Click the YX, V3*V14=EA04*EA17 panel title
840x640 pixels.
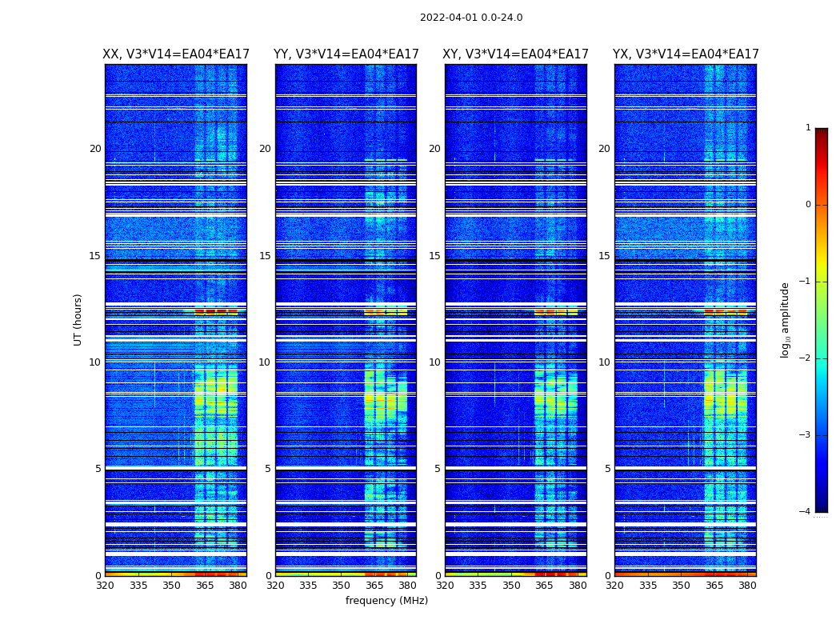click(686, 54)
